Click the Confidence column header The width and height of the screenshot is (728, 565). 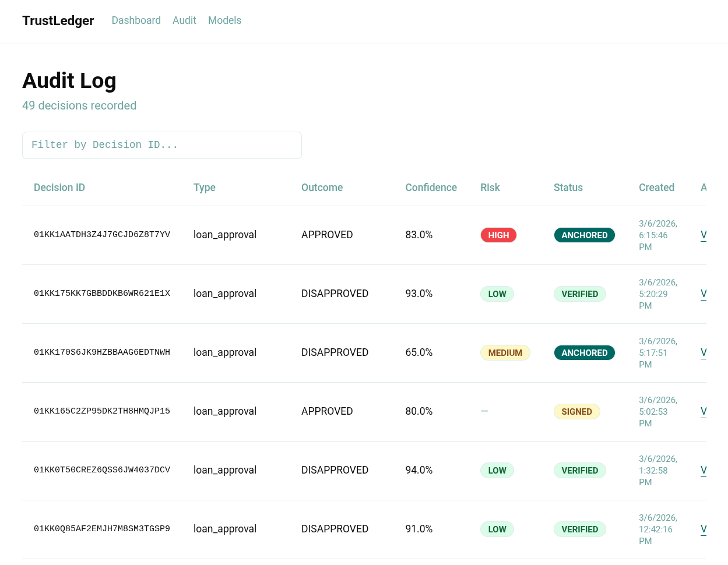click(x=431, y=188)
